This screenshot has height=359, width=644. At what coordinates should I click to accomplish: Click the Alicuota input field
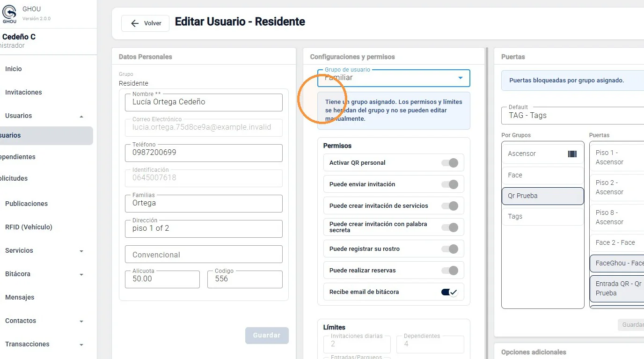162,279
